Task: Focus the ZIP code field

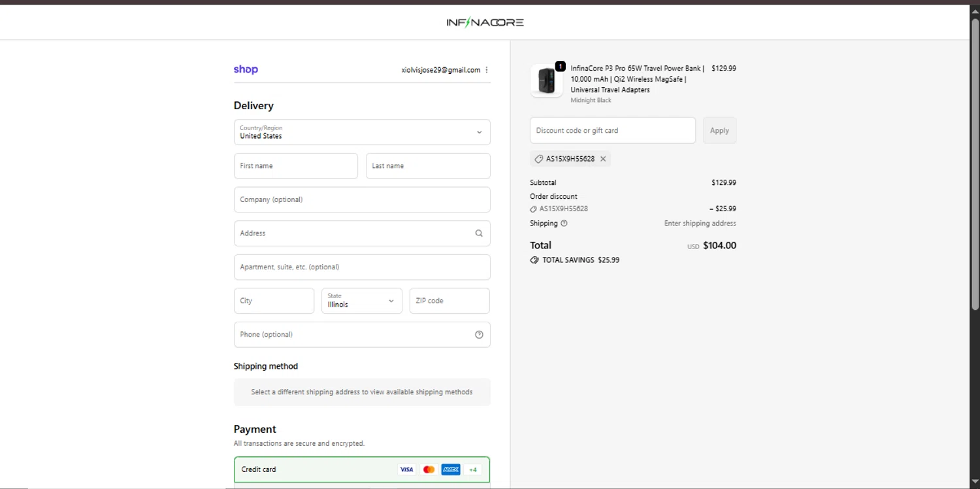Action: (x=449, y=301)
